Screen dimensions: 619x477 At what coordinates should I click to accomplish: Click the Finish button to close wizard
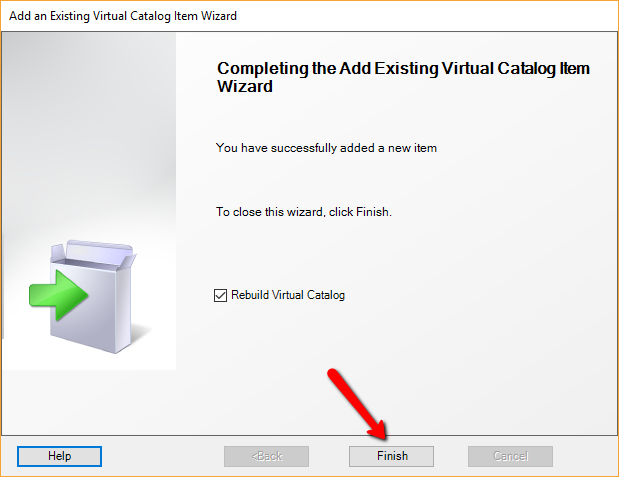(391, 456)
